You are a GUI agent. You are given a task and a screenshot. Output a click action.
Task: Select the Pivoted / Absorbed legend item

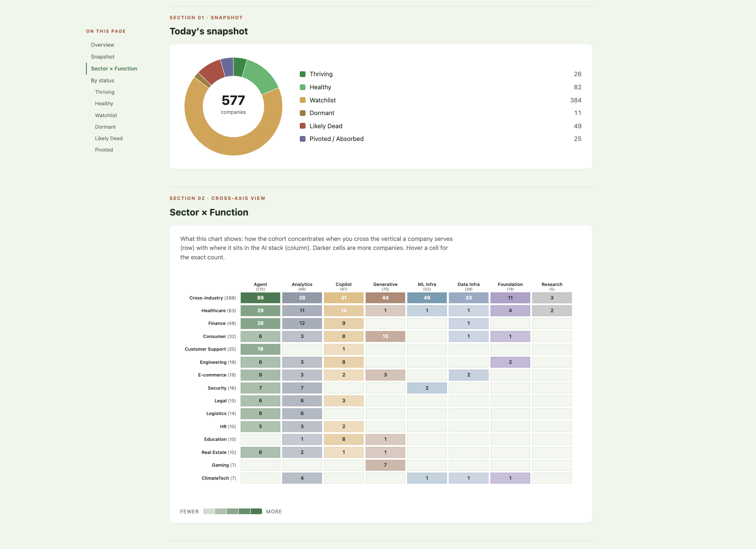click(x=336, y=138)
